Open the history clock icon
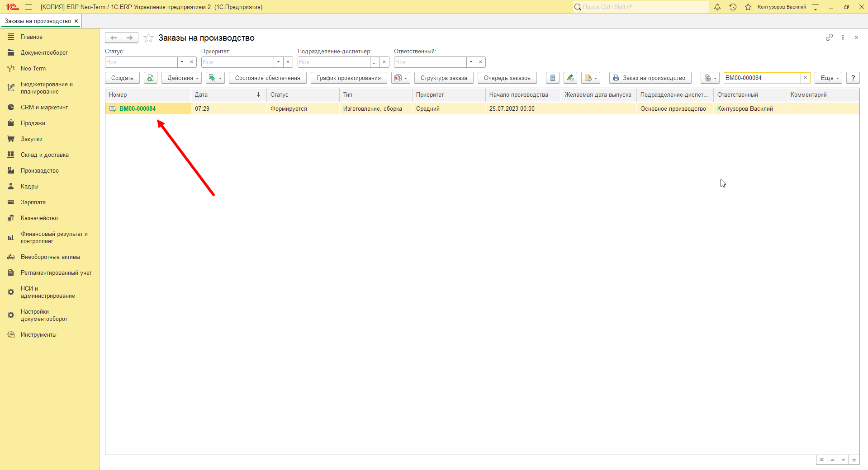Viewport: 868px width, 470px height. 733,7
